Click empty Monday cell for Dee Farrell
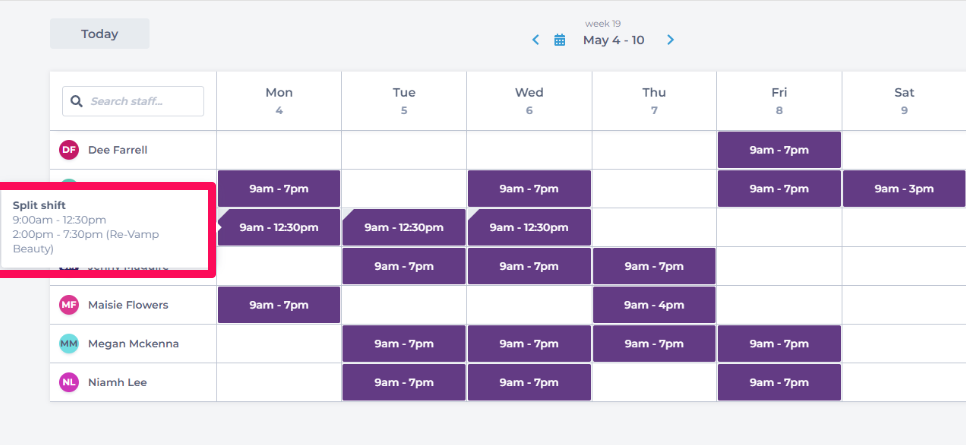The height and width of the screenshot is (445, 966). (279, 150)
